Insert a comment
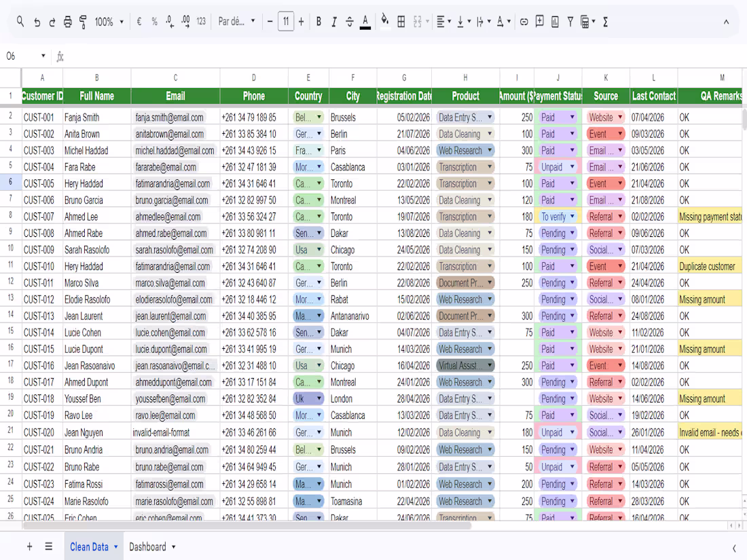Viewport: 747px width, 560px height. tap(539, 22)
